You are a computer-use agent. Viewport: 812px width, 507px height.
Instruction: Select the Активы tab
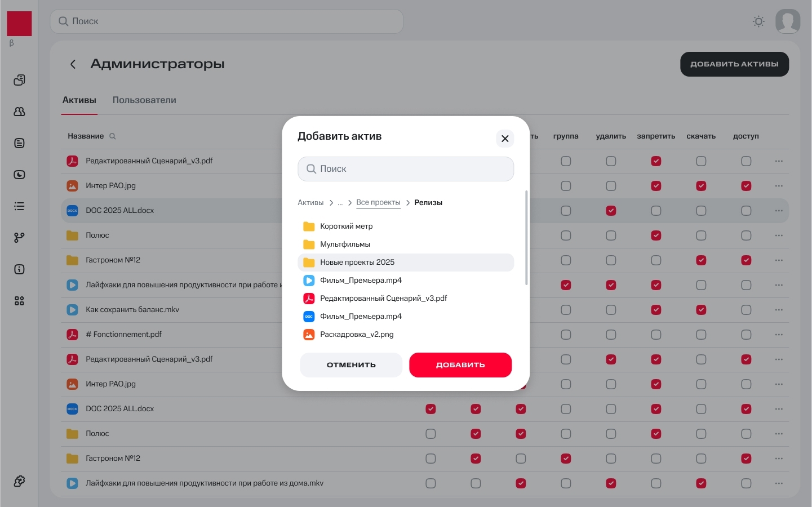click(79, 100)
